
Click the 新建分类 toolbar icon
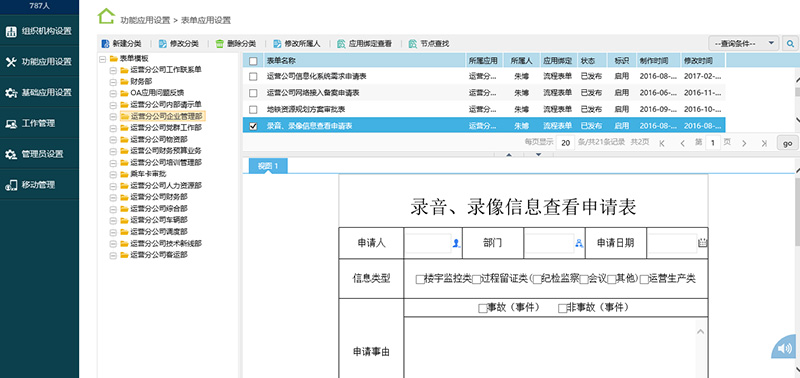coord(105,44)
